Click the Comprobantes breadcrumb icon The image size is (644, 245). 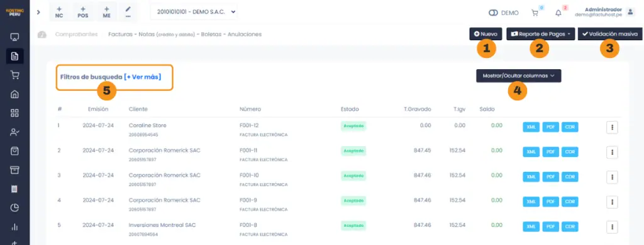click(x=42, y=35)
